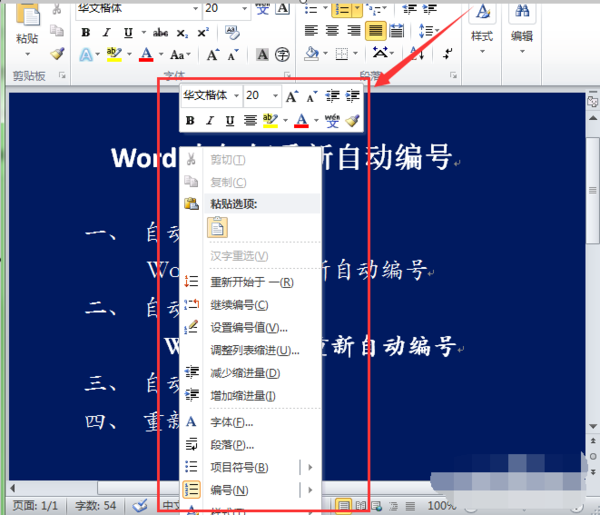Open 字体(F)... from the context menu
Screen dimensions: 600x515
(250, 422)
